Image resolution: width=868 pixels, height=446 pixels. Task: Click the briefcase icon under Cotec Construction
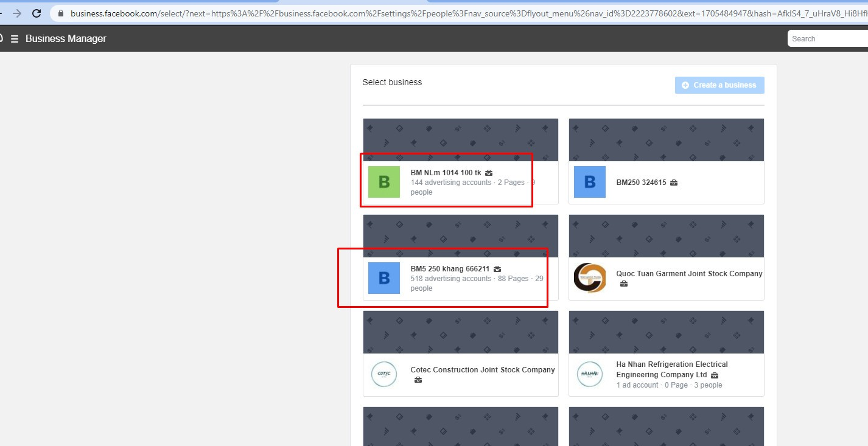tap(418, 380)
